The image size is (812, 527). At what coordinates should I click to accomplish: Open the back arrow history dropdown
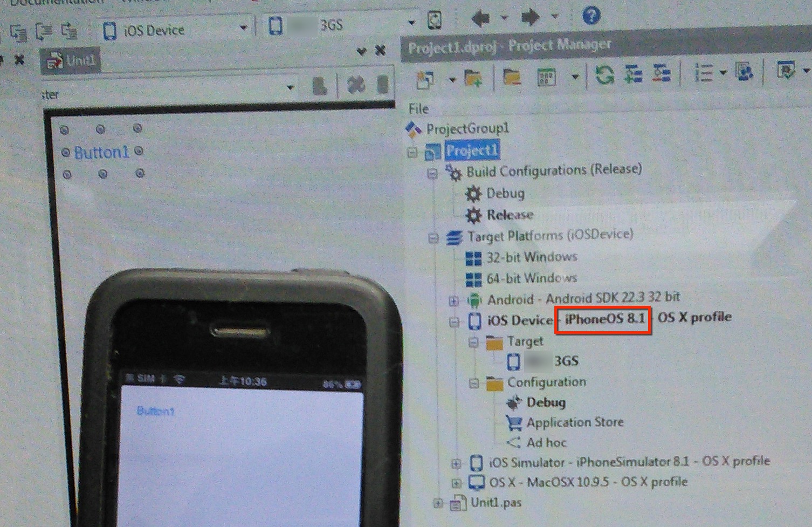(504, 18)
